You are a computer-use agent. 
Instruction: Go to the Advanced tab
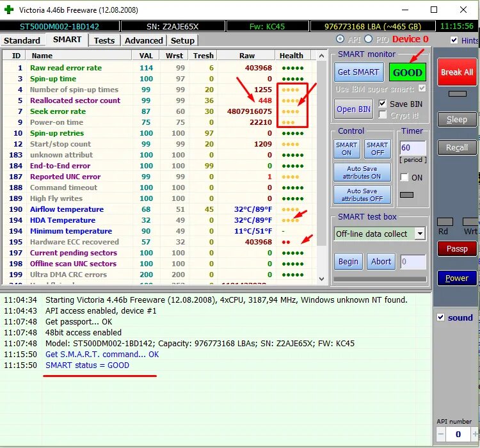coord(143,40)
